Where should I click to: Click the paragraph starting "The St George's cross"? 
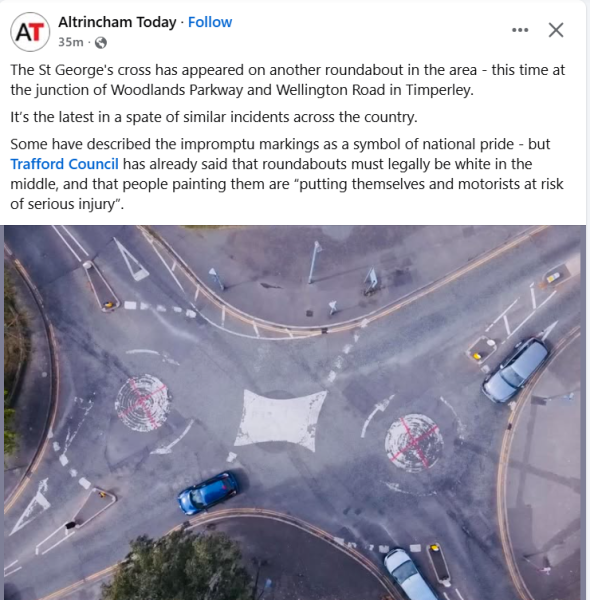point(287,80)
